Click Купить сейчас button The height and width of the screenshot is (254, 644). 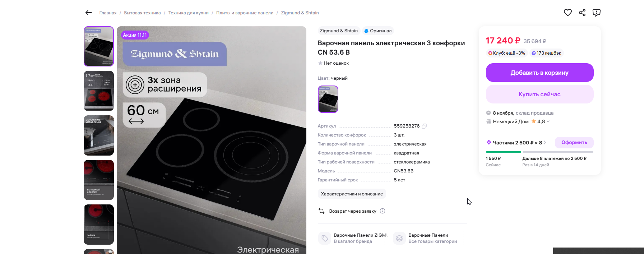click(x=539, y=94)
